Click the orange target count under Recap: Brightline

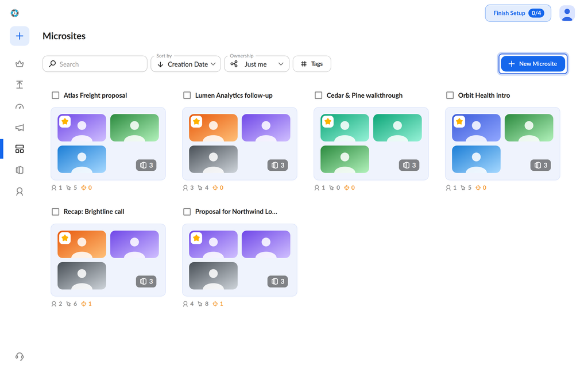click(87, 304)
